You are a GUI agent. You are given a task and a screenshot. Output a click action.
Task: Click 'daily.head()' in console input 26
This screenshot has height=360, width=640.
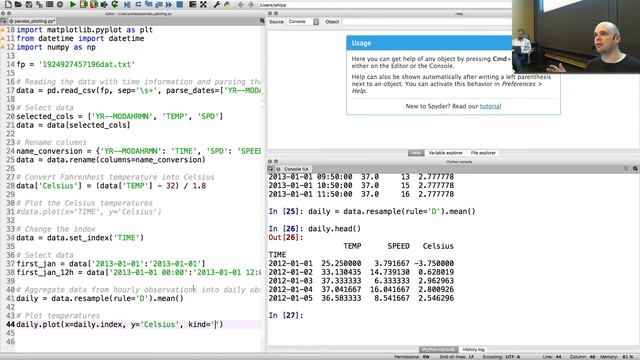pos(334,229)
